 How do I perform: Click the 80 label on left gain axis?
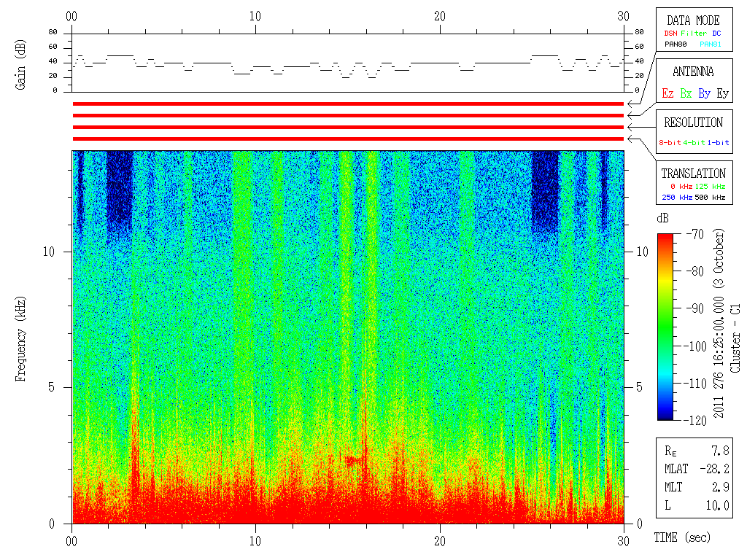[x=53, y=32]
